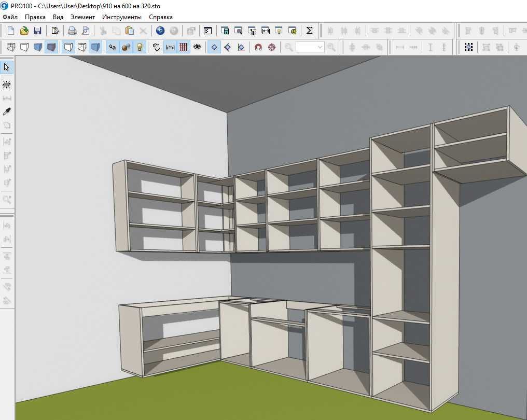Create a new project file
Screen dimensions: 527x420
[11, 31]
